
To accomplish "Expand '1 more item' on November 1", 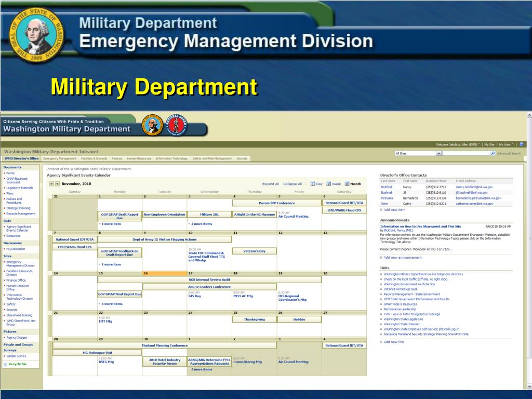I will 111,224.
